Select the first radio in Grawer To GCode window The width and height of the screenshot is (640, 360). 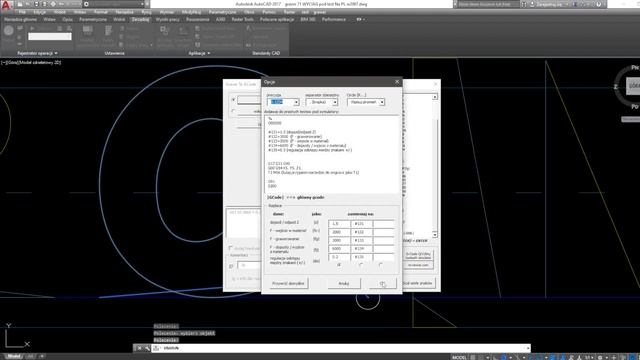pyautogui.click(x=233, y=100)
